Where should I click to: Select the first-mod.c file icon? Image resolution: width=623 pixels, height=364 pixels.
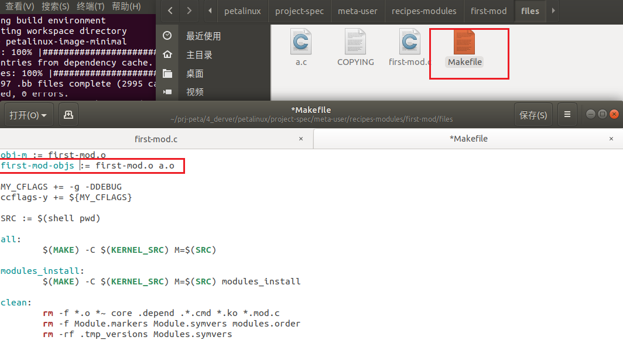point(409,42)
